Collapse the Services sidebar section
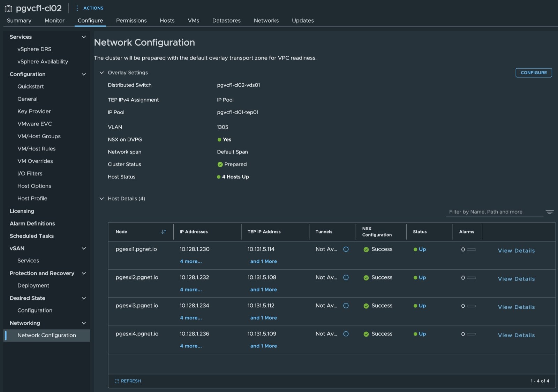558x392 pixels. pyautogui.click(x=84, y=37)
